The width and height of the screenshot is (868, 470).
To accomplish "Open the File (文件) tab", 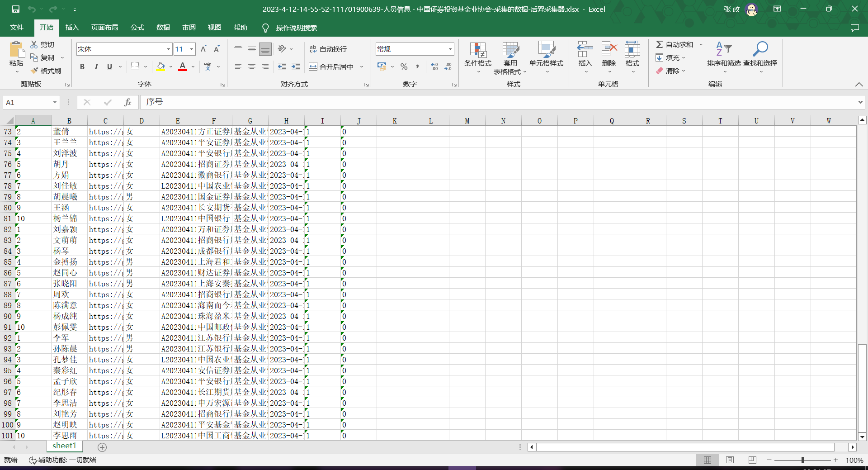I will (17, 28).
